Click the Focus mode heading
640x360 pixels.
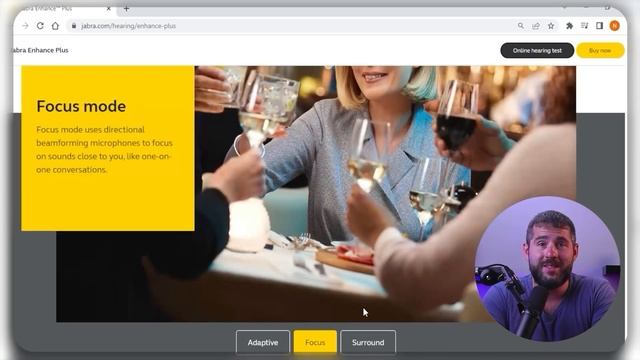point(81,106)
